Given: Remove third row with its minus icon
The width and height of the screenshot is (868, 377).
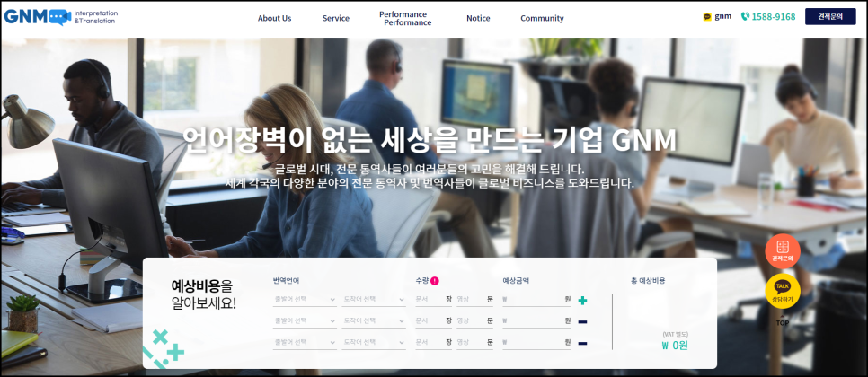Looking at the screenshot, I should [581, 343].
